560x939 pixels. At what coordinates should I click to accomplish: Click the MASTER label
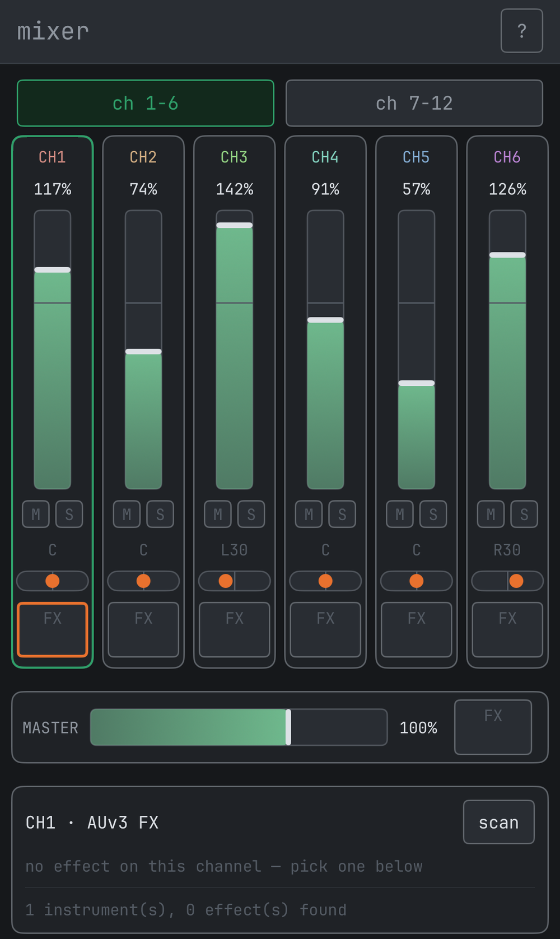pyautogui.click(x=50, y=728)
